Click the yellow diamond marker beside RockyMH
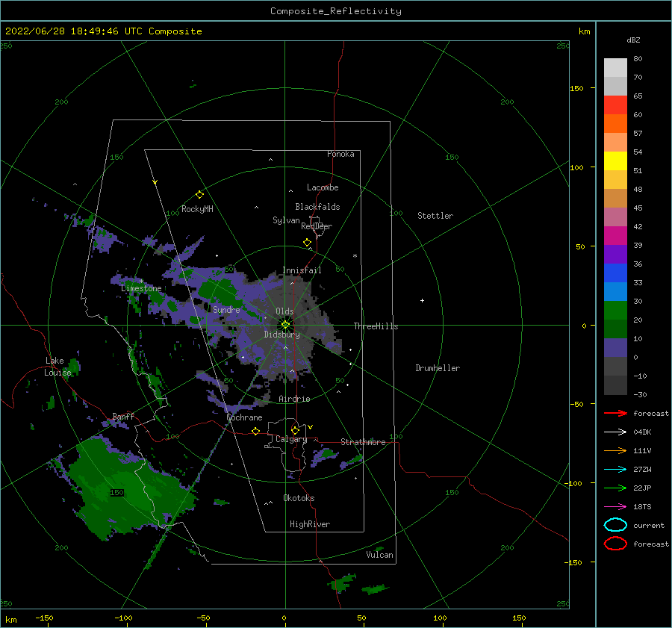The image size is (672, 628). 199,195
